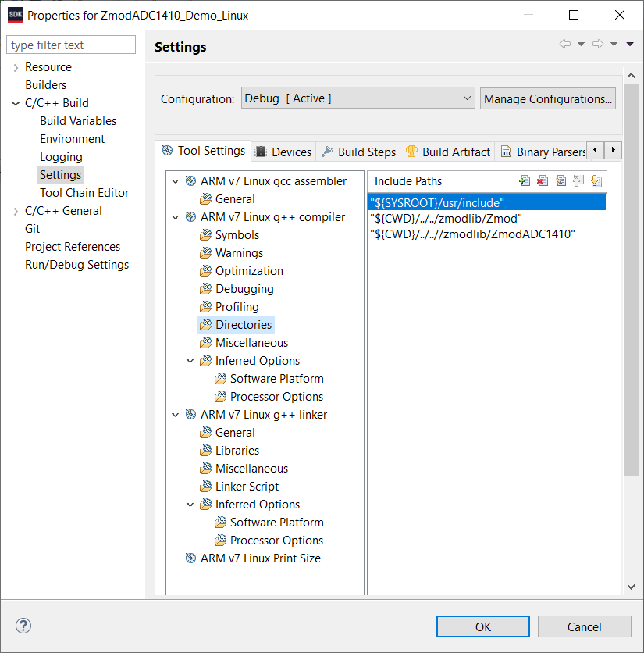Open compiler Software Platform options
This screenshot has height=653, width=644.
coord(269,379)
